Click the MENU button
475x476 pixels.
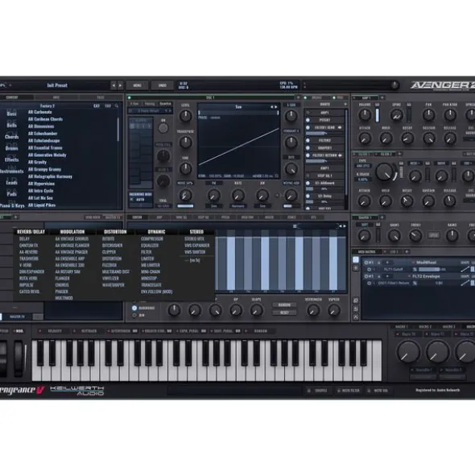pos(137,85)
